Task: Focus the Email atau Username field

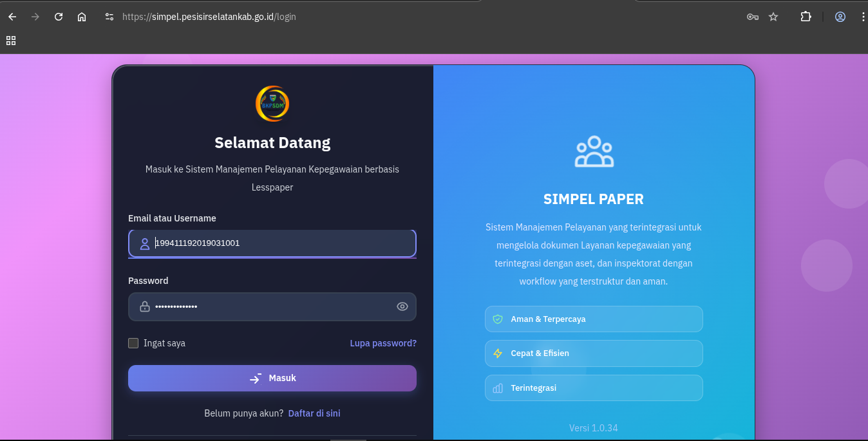Action: point(283,244)
